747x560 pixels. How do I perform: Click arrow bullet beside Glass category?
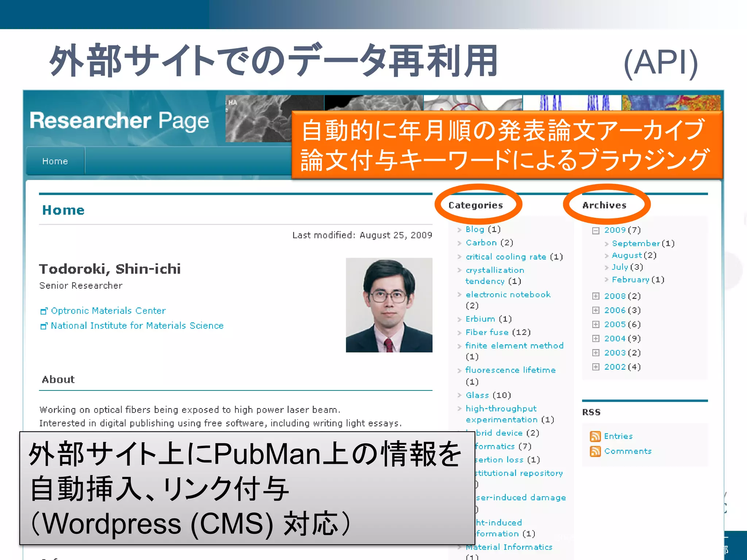(x=460, y=396)
